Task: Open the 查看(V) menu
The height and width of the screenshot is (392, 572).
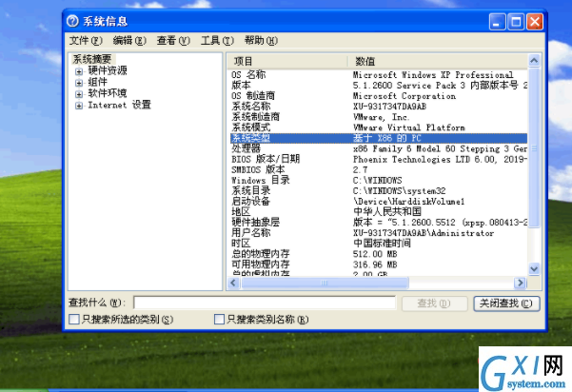Action: [173, 41]
